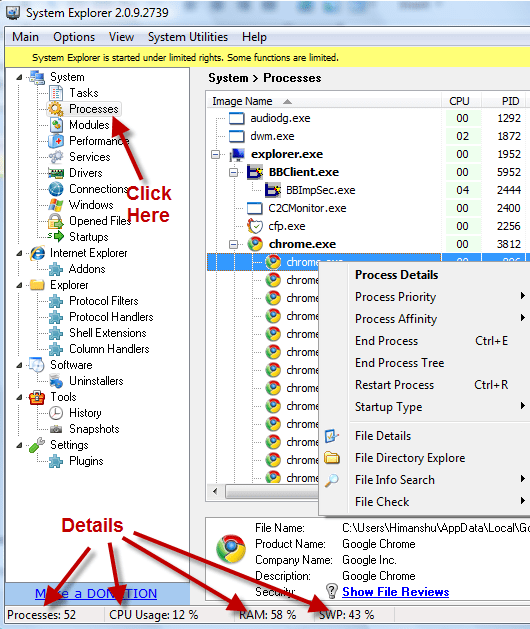
Task: Click the BBClient.exe process icon
Action: [x=255, y=172]
